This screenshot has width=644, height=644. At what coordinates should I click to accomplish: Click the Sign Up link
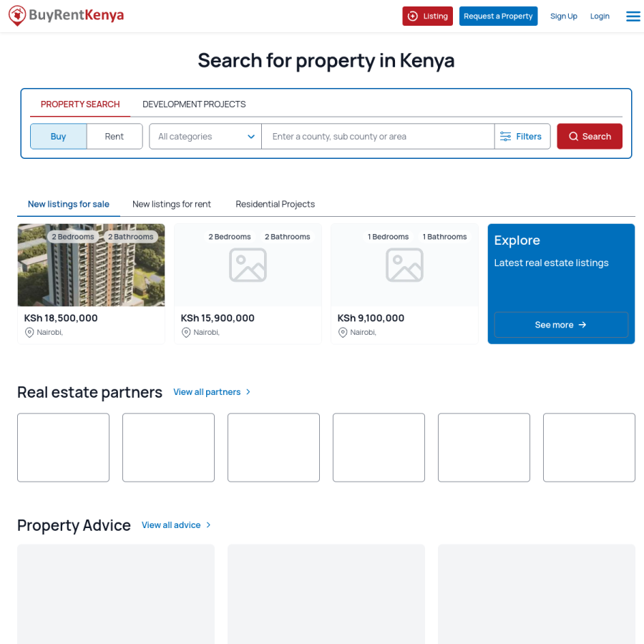tap(564, 16)
